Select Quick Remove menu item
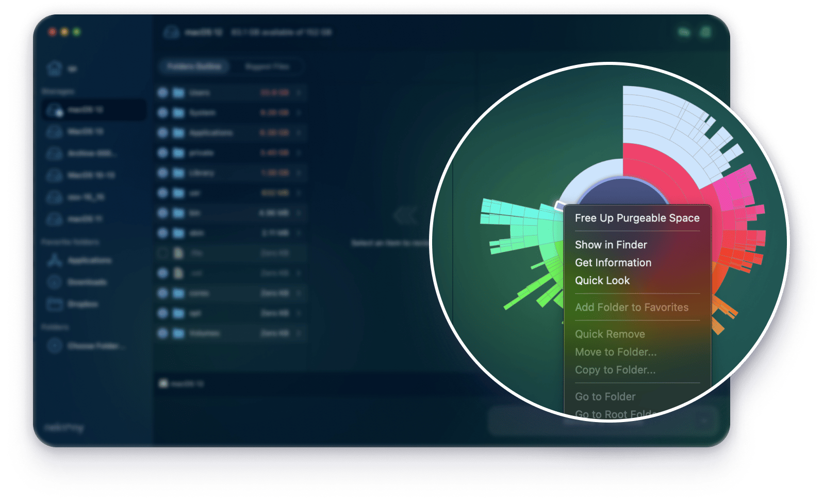Viewport: 823px width, 504px height. click(610, 334)
